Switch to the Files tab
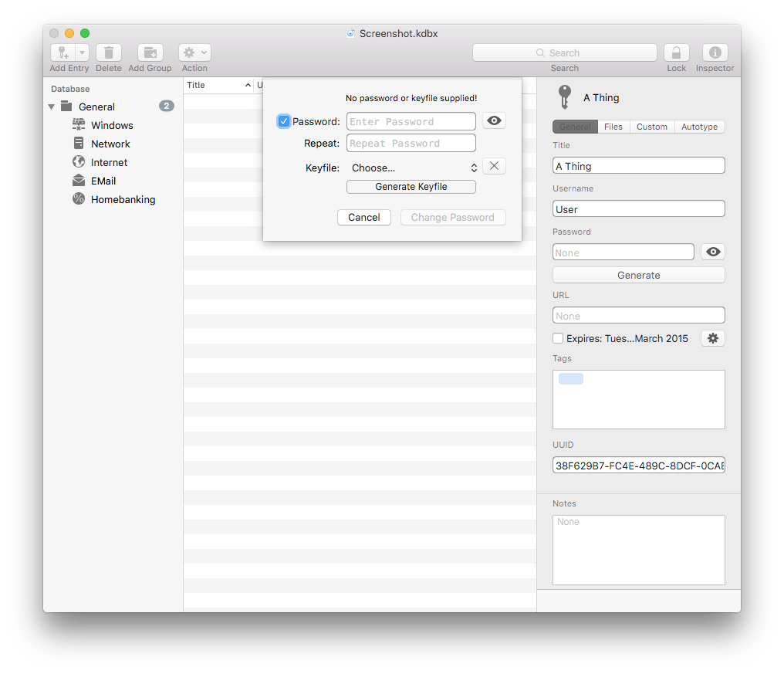The height and width of the screenshot is (674, 784). (613, 127)
